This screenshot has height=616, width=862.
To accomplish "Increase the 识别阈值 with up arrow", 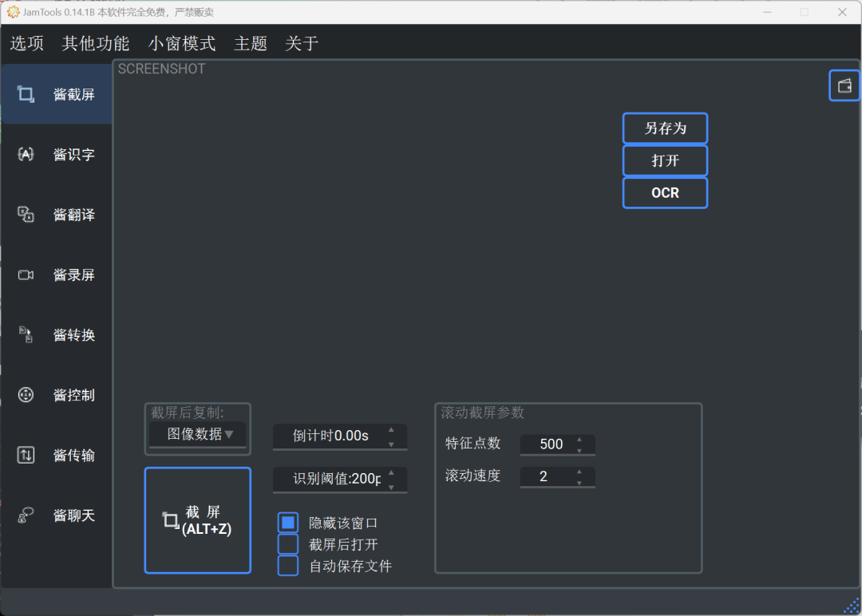I will [391, 472].
